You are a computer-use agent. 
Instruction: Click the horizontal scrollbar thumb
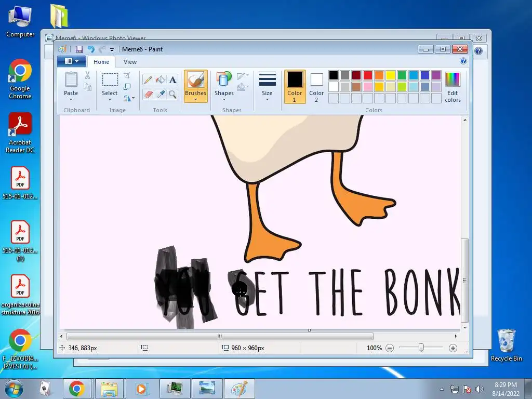(x=220, y=336)
